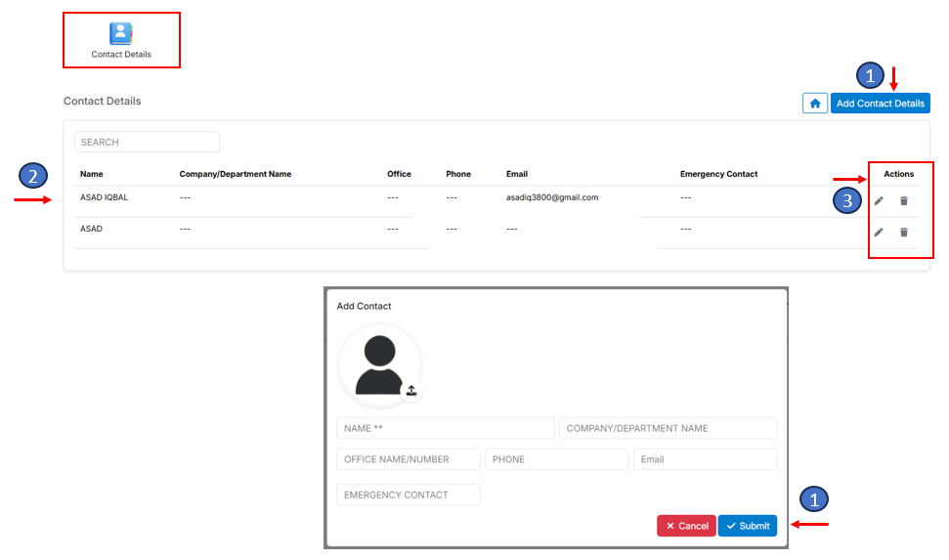
Task: Submit the Add Contact form
Action: [747, 526]
